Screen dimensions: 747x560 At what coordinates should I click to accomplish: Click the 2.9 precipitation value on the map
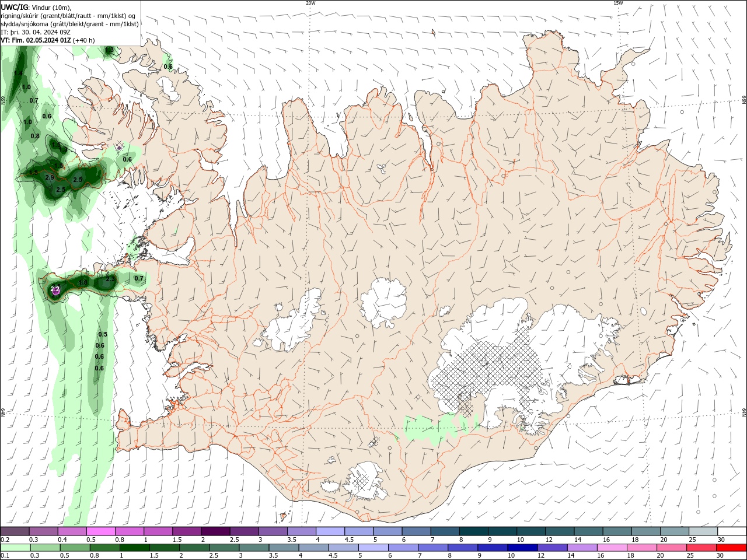(50, 177)
